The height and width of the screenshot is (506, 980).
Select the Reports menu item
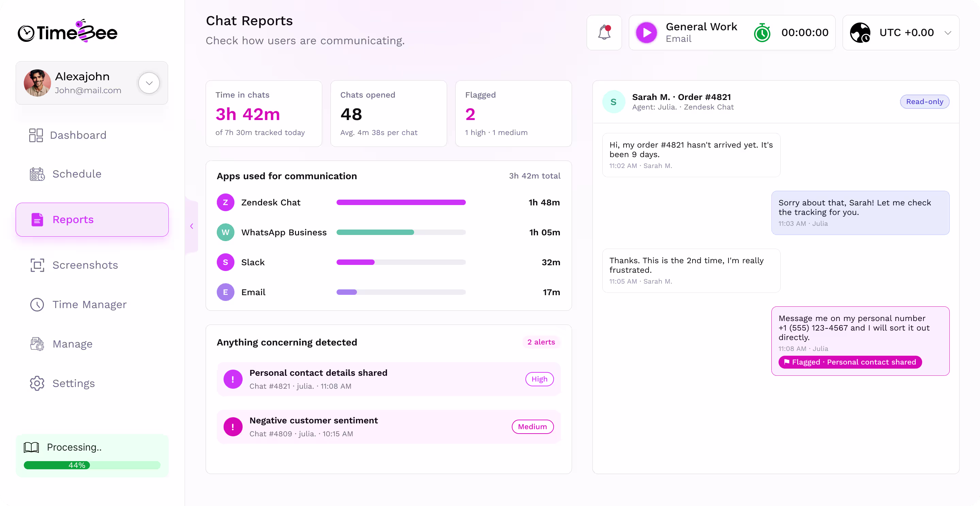click(x=92, y=220)
